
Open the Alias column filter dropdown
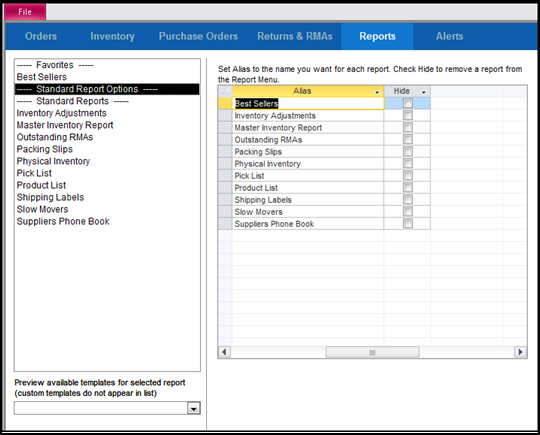[377, 92]
